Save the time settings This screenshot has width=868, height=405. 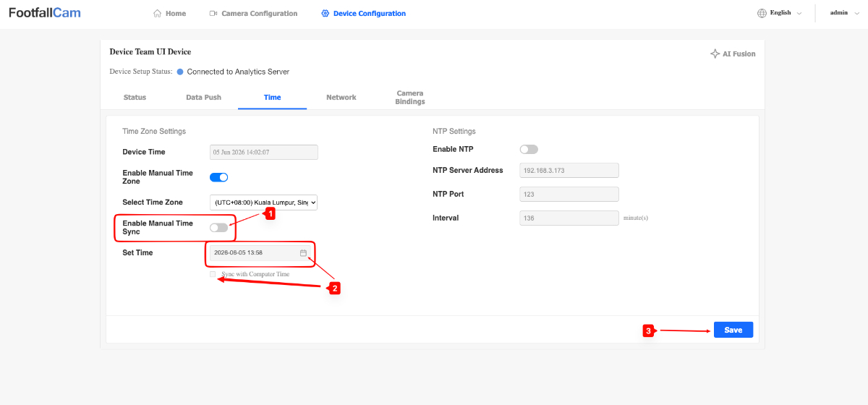click(733, 330)
